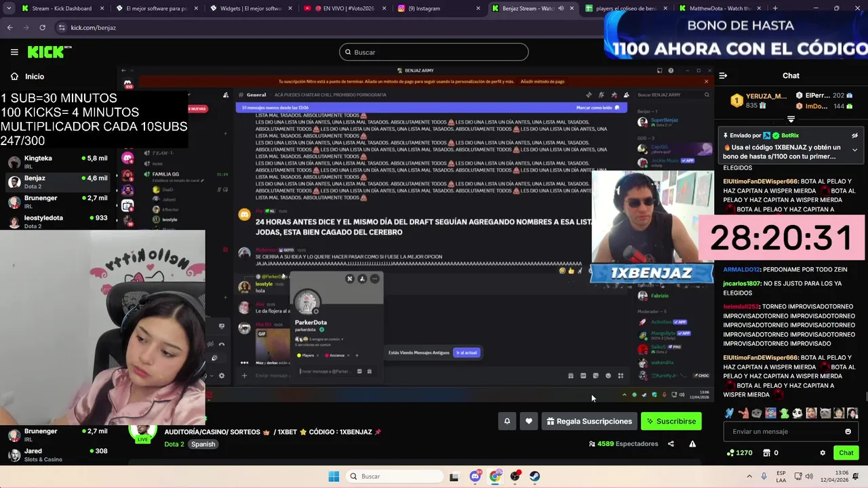Click username ARMALDO12 in chat

[x=742, y=270]
